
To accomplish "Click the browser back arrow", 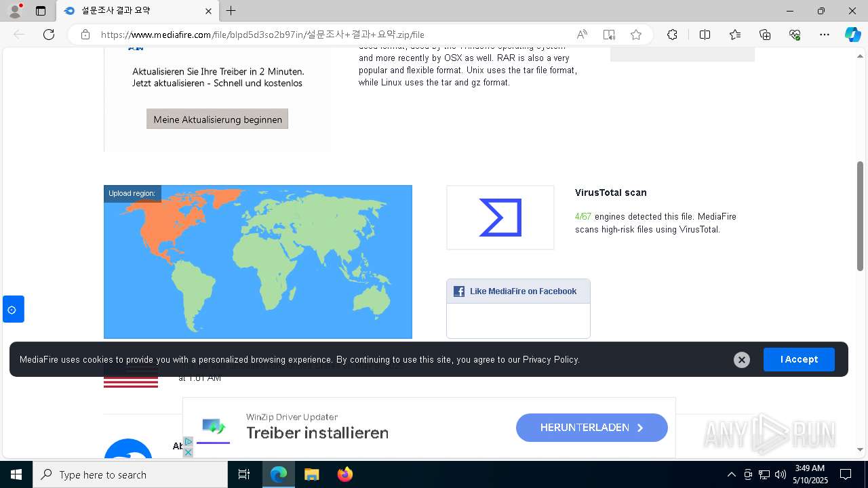I will tap(19, 35).
